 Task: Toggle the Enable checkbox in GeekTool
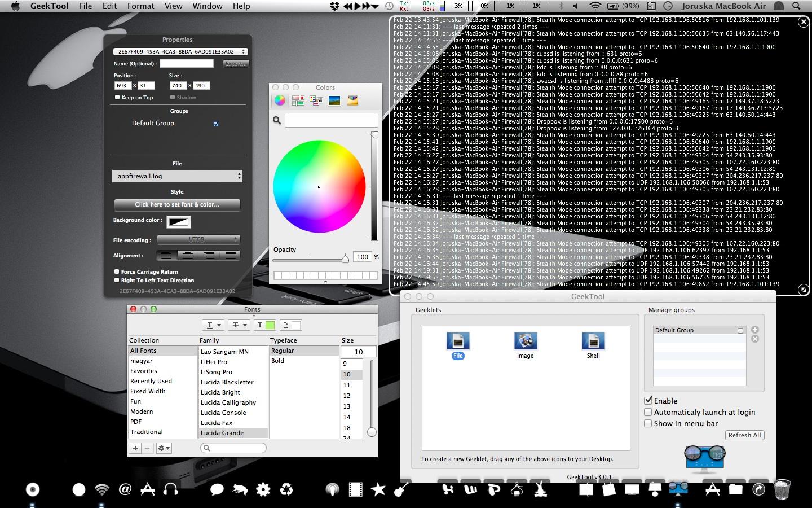tap(648, 400)
